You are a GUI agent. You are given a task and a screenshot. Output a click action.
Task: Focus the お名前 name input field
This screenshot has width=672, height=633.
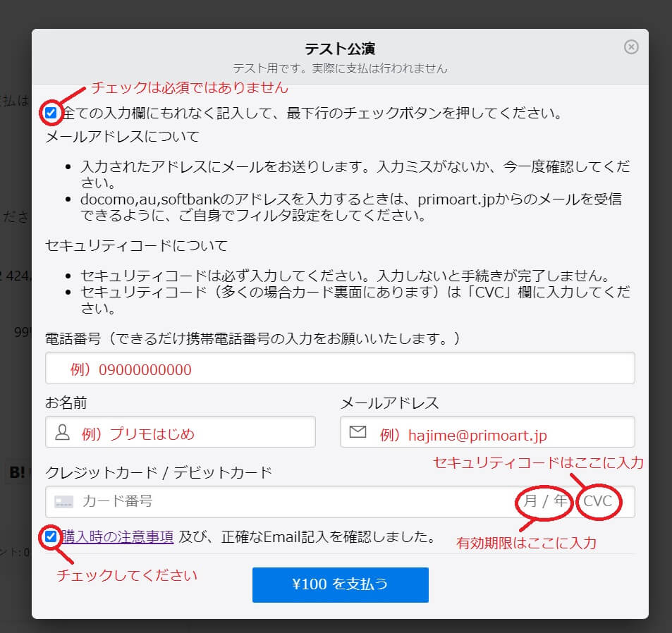tap(181, 432)
